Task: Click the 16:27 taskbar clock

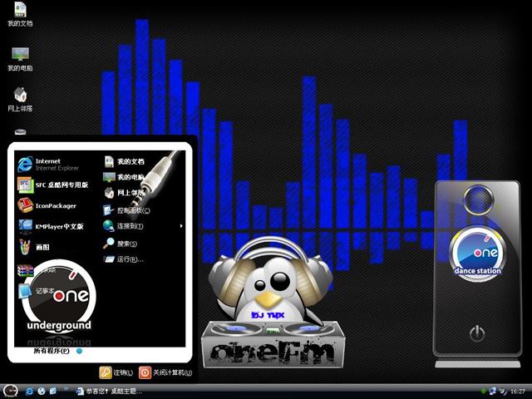Action: pyautogui.click(x=517, y=392)
